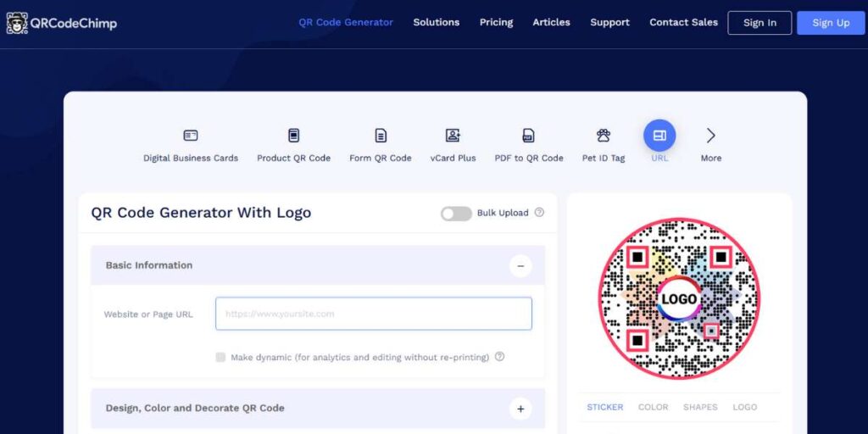Screen dimensions: 868x434
Task: Click the Sign In button
Action: [759, 23]
